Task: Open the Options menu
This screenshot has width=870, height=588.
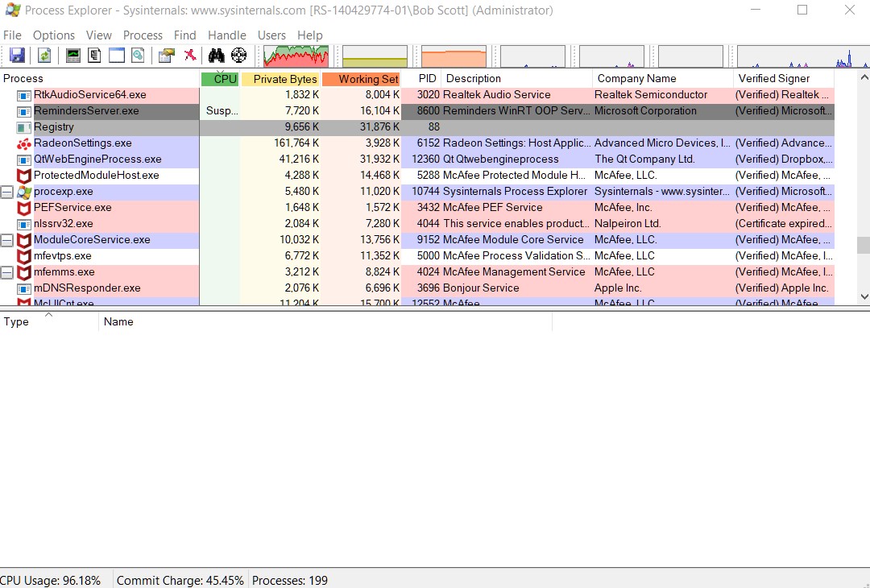Action: point(54,35)
